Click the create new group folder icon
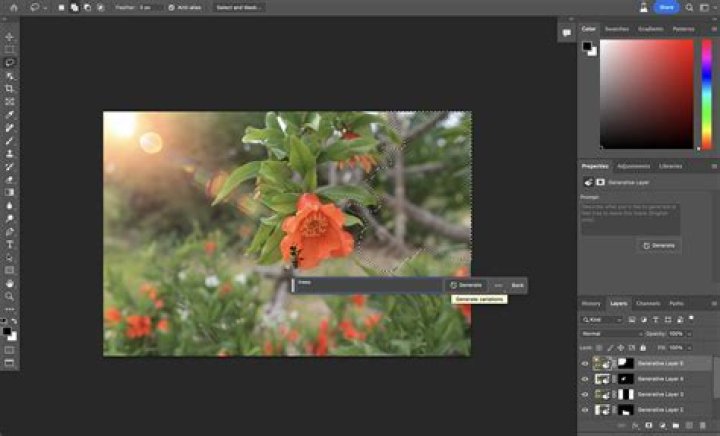720x436 pixels. [x=675, y=425]
